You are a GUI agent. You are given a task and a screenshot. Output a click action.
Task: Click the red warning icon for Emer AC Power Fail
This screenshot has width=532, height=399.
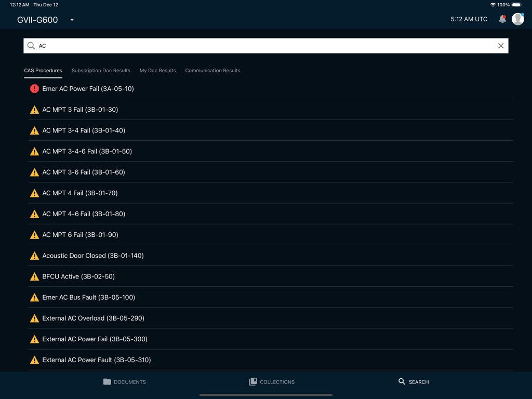(34, 89)
